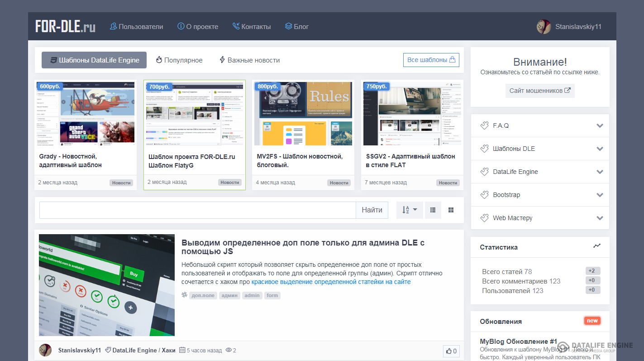Click the Все шаблоны button

coord(431,60)
